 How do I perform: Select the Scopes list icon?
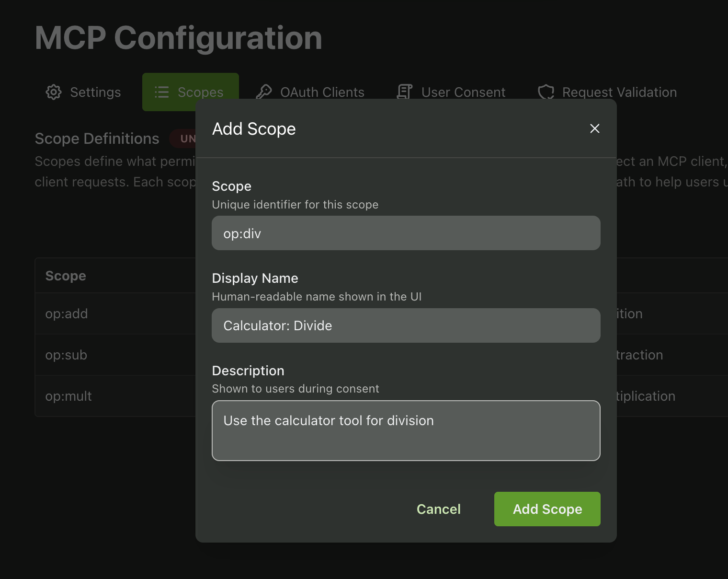click(x=161, y=92)
